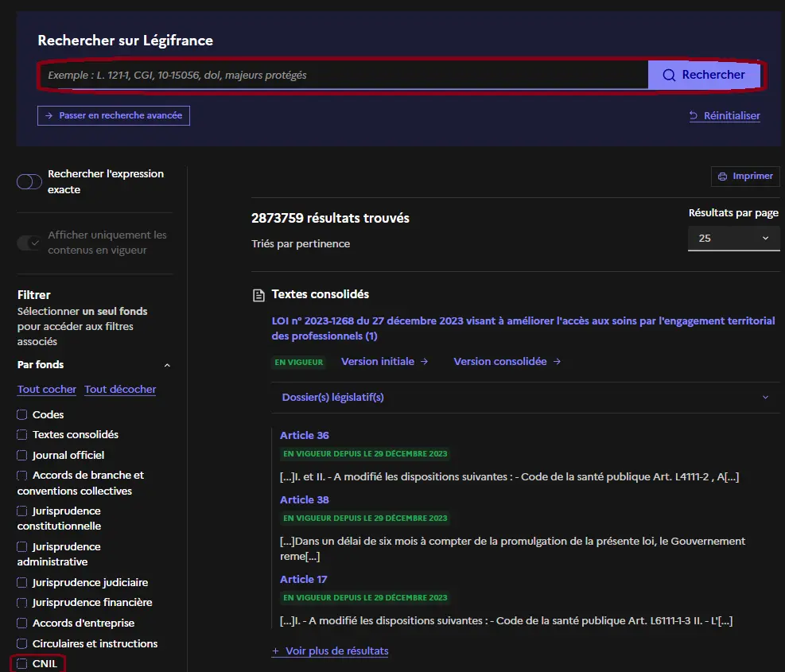
Task: Open the Version initiale link
Action: point(384,362)
